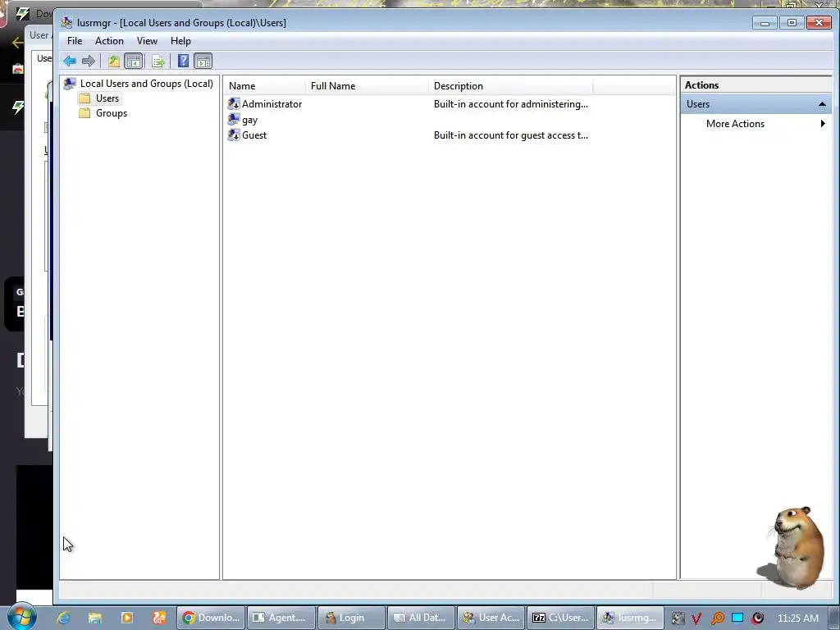
Task: Click the round red-black tray icon
Action: click(x=757, y=619)
